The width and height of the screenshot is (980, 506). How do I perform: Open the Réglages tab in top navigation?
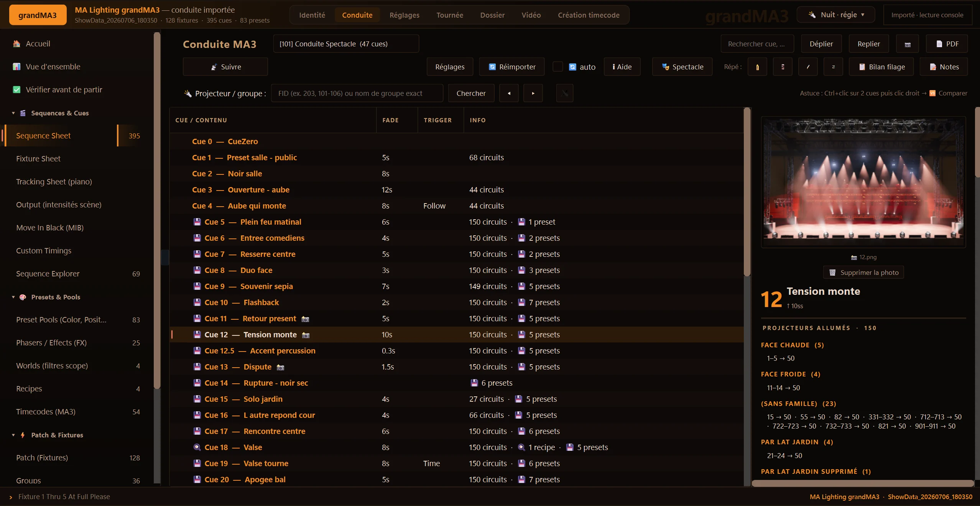click(x=404, y=15)
